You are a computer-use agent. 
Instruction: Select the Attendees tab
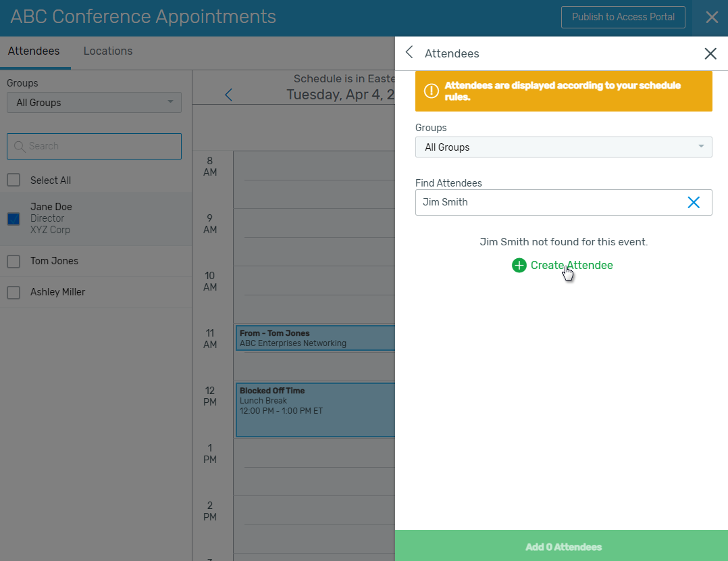pos(33,51)
